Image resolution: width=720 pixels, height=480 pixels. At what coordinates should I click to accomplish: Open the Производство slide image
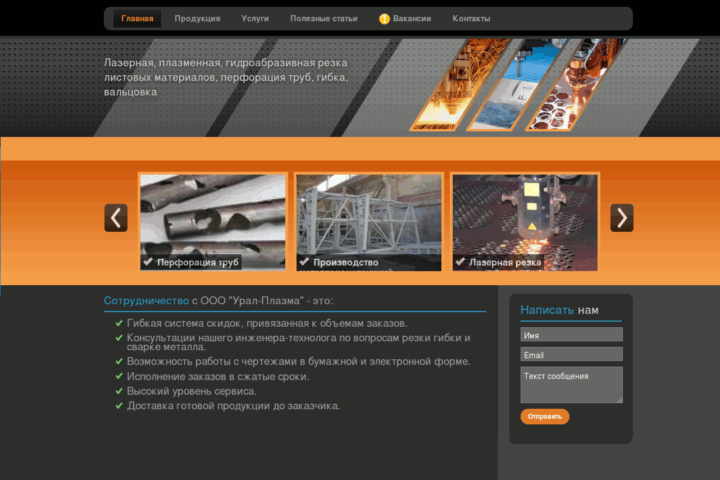[369, 213]
